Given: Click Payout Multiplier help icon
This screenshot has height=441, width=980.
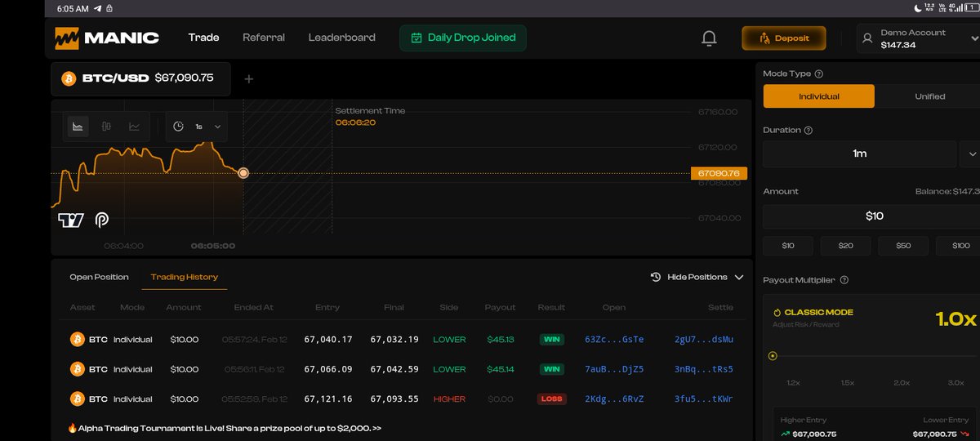Looking at the screenshot, I should (844, 280).
